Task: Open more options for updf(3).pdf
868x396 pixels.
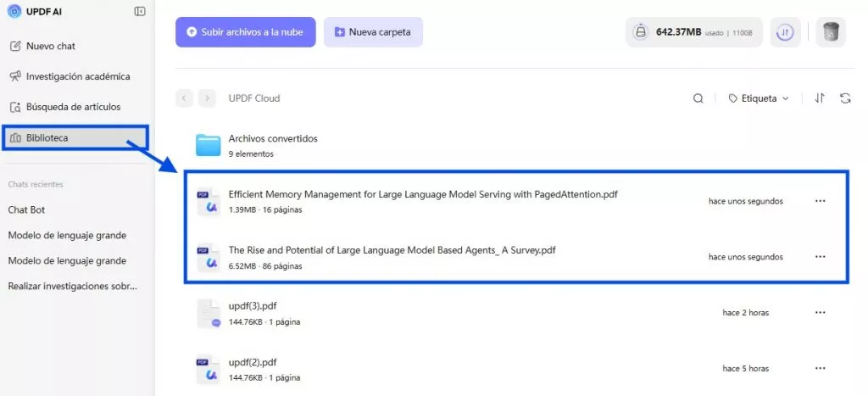Action: [820, 313]
